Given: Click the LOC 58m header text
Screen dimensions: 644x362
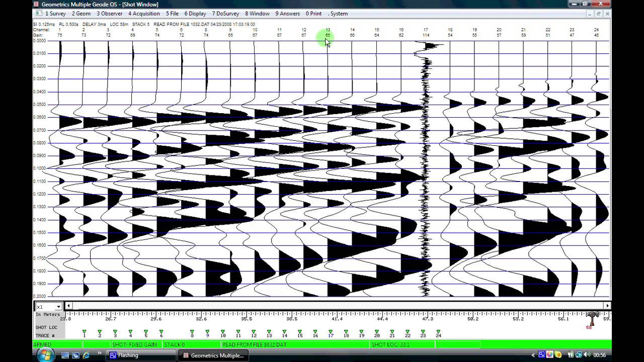Looking at the screenshot, I should (x=119, y=24).
